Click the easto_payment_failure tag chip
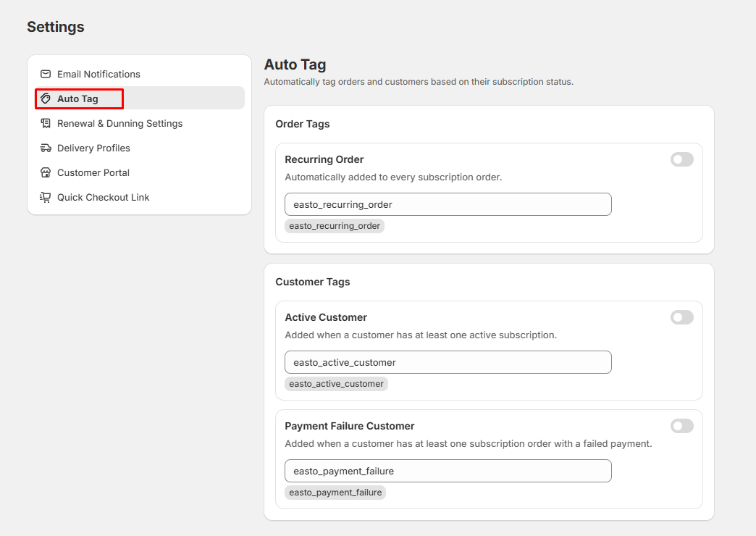756x536 pixels. (x=335, y=493)
